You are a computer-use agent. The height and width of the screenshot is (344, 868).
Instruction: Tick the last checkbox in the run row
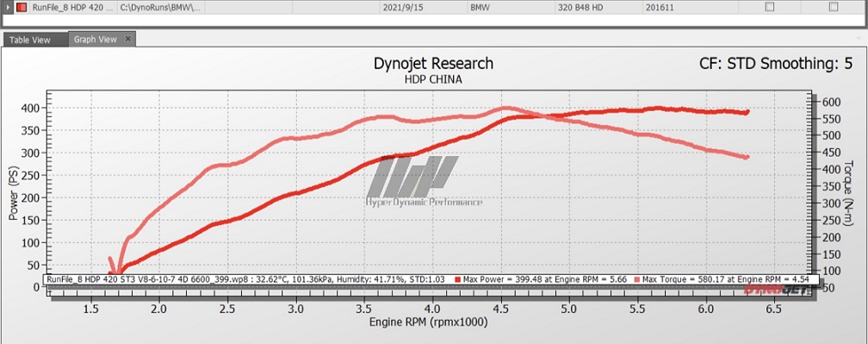[x=834, y=7]
